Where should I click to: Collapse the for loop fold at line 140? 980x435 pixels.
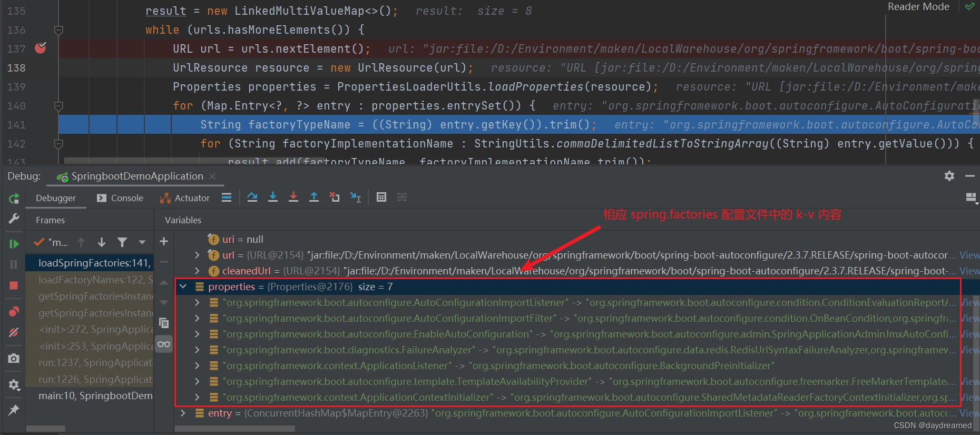pos(59,106)
